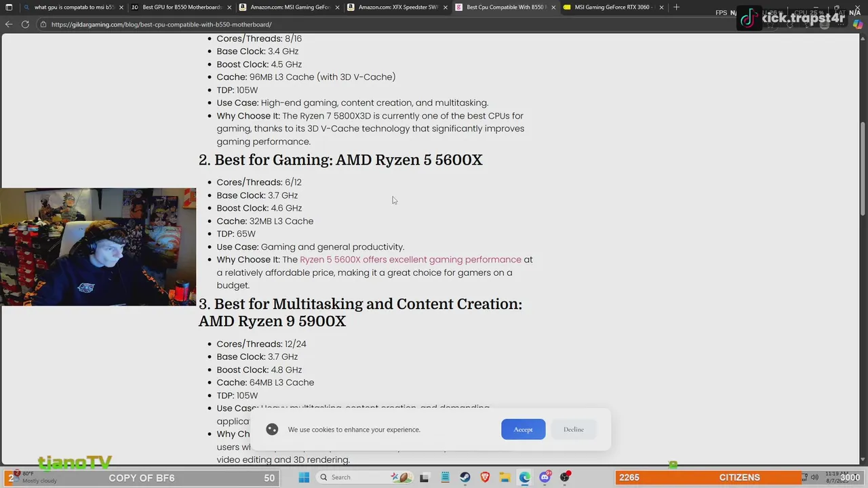
Task: Open Task View from the taskbar
Action: click(x=425, y=477)
